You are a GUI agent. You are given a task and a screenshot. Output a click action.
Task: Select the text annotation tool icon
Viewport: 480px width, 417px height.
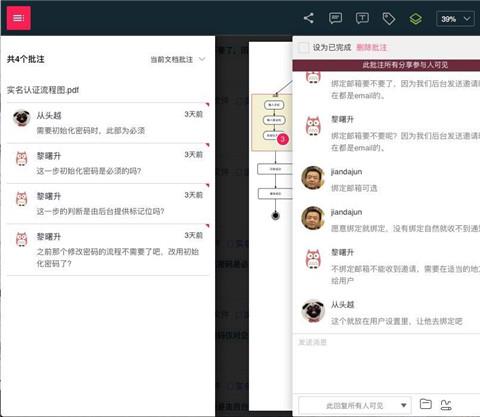[x=362, y=18]
